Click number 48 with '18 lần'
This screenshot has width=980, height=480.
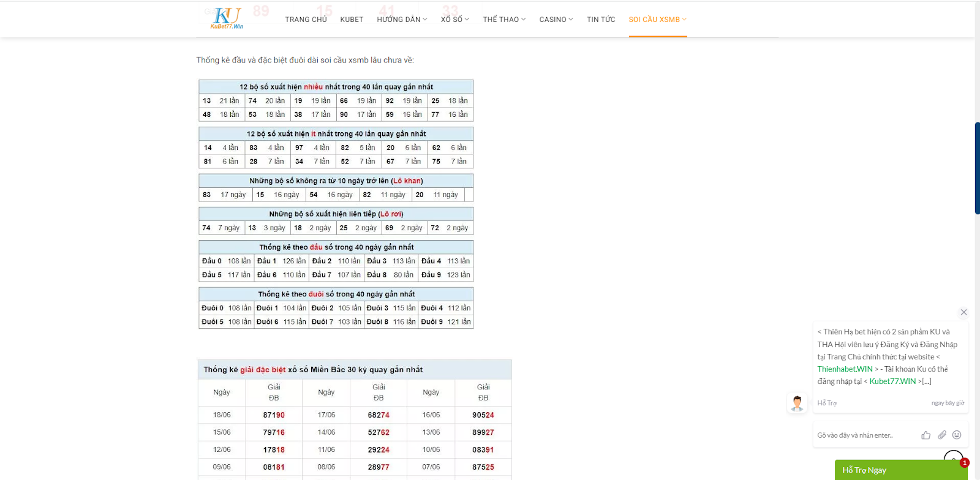coord(222,114)
